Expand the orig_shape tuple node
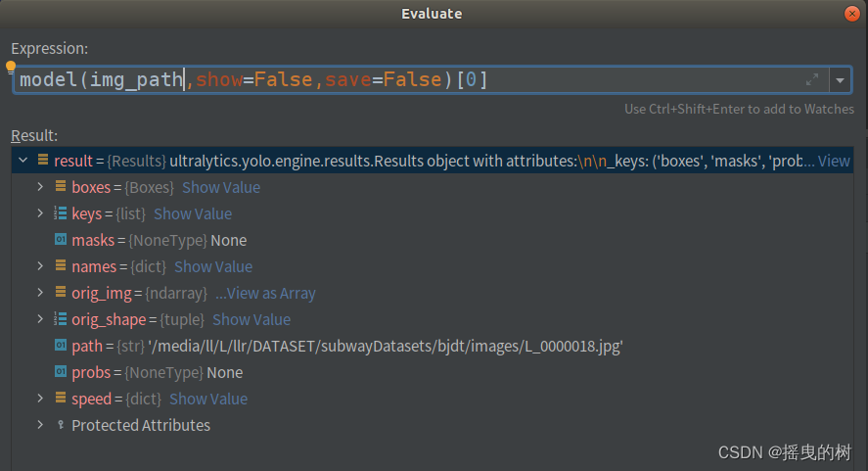868x471 pixels. [40, 319]
